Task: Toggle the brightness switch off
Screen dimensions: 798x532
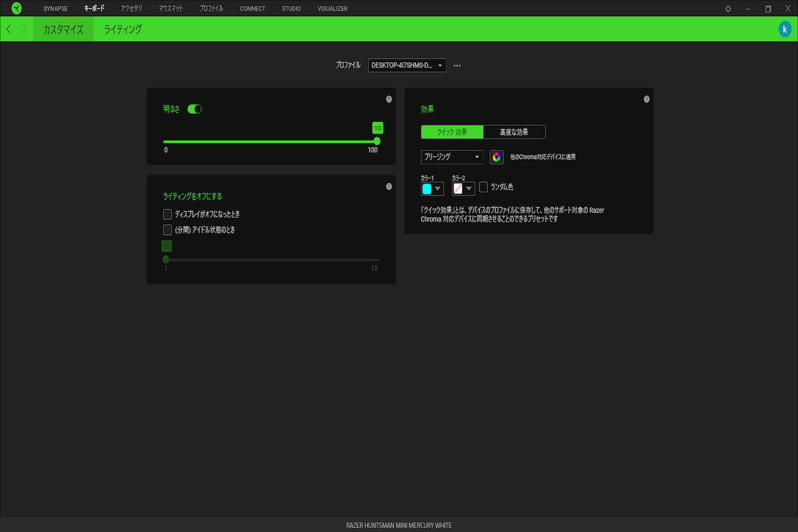Action: (x=195, y=109)
